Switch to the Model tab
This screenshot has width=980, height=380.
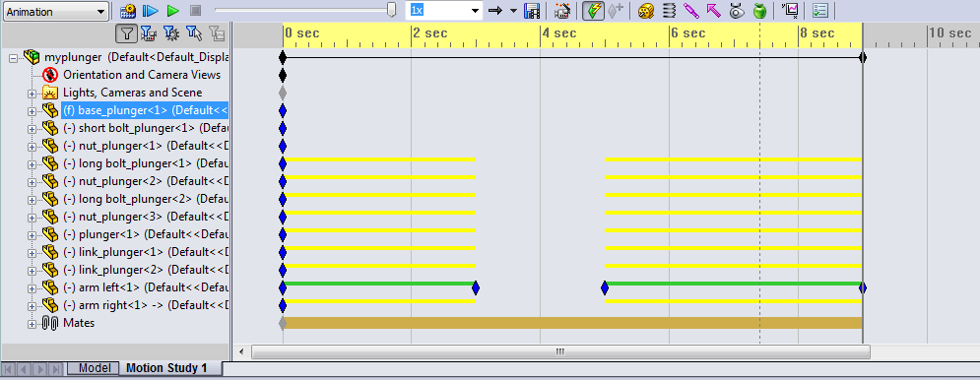[x=94, y=368]
